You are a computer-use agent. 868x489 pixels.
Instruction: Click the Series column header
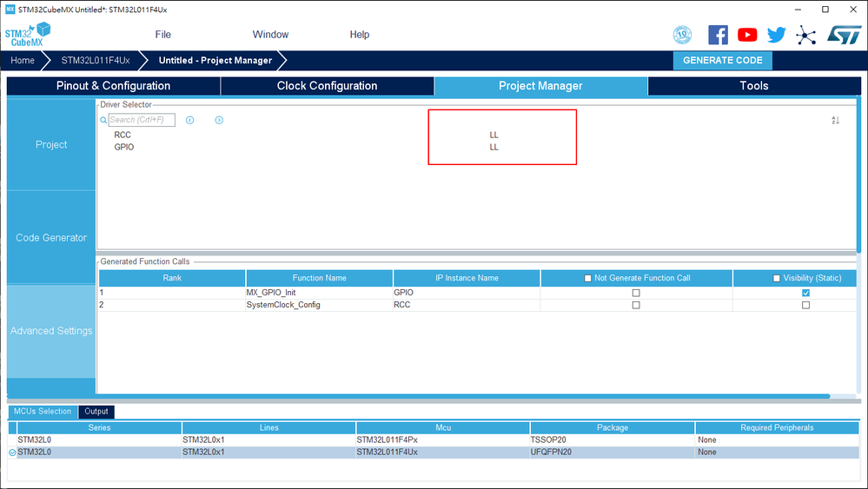pyautogui.click(x=100, y=427)
